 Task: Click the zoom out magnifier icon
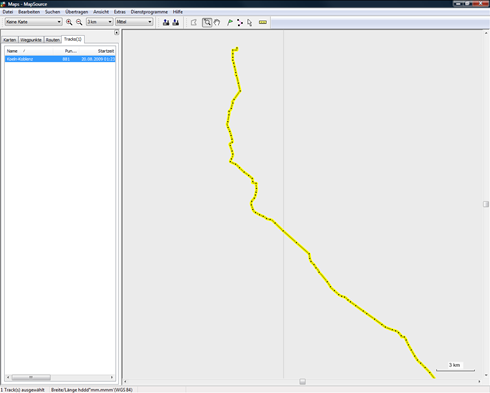79,22
